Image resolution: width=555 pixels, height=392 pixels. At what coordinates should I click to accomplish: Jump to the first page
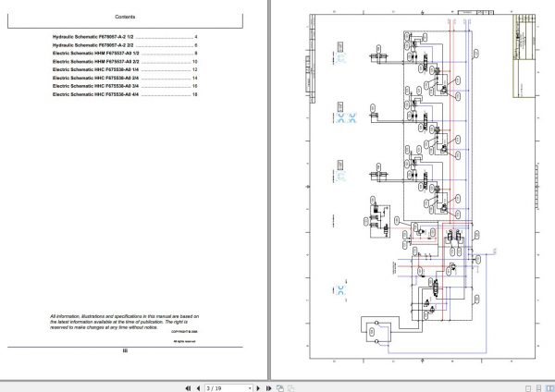pos(188,388)
